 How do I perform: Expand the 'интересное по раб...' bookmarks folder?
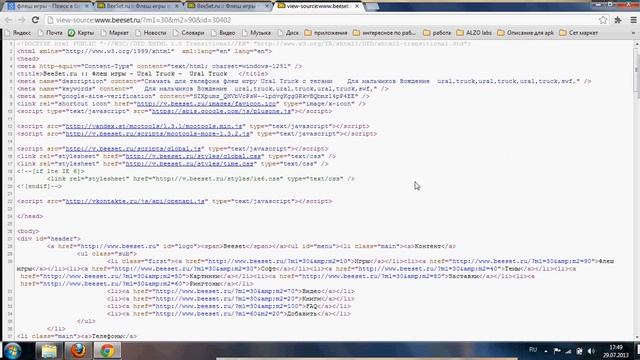(x=384, y=33)
